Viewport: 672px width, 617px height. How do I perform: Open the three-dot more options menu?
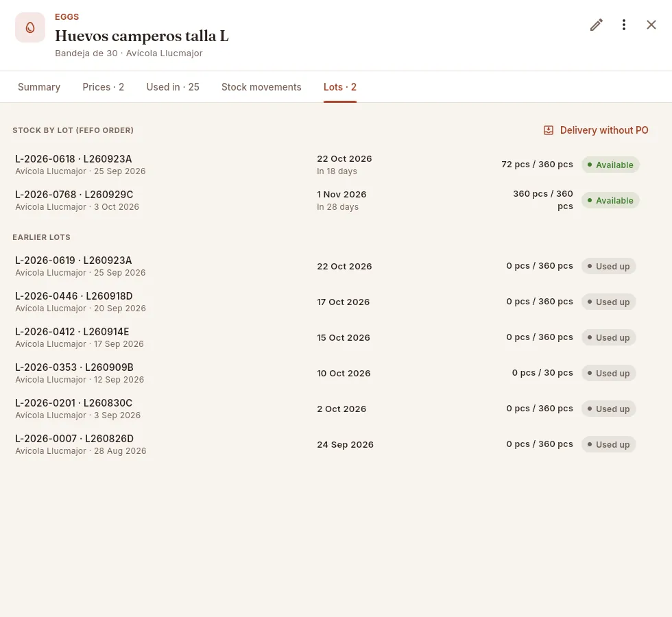coord(623,25)
